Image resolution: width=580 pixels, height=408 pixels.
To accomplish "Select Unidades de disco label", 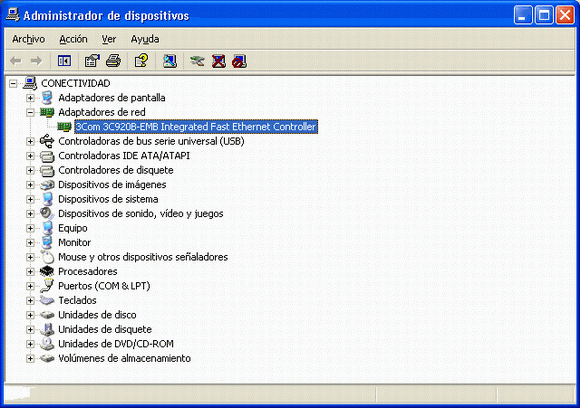I will point(97,315).
